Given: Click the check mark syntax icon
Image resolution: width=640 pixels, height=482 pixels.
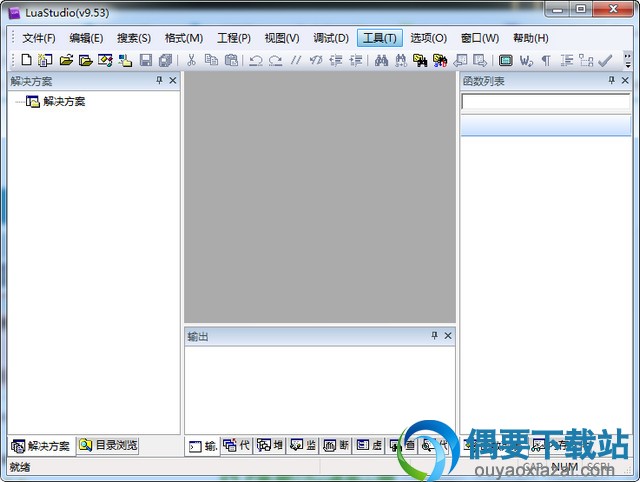Looking at the screenshot, I should pyautogui.click(x=605, y=60).
